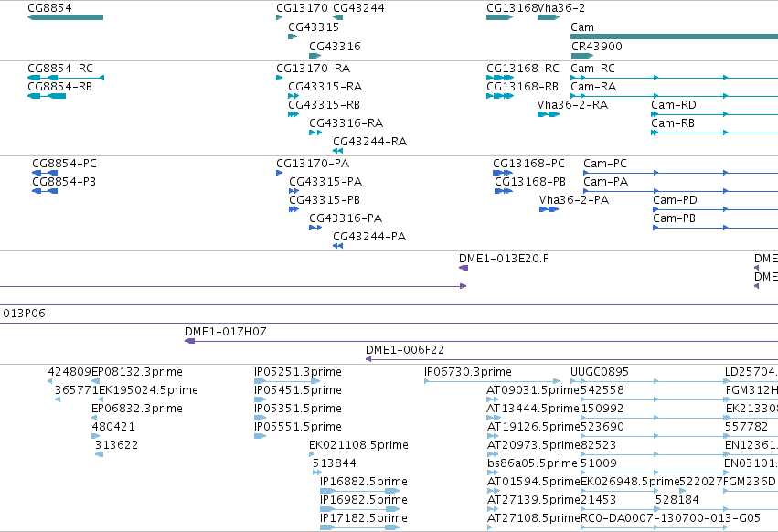Click the CR43900 gene label
This screenshot has width=778, height=532.
[596, 46]
